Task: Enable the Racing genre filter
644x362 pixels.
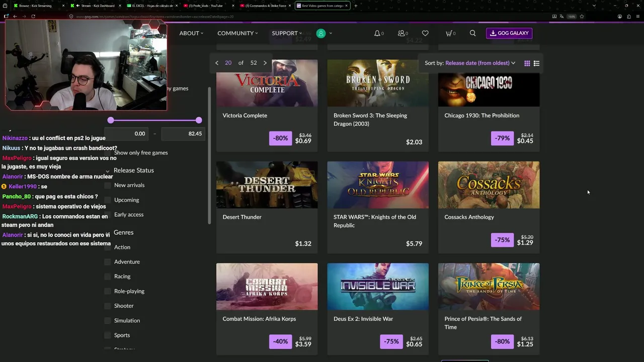Action: coord(107,277)
